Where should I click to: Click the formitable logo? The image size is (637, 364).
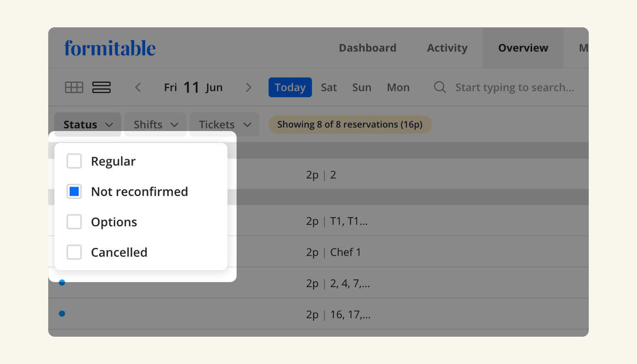(x=110, y=48)
